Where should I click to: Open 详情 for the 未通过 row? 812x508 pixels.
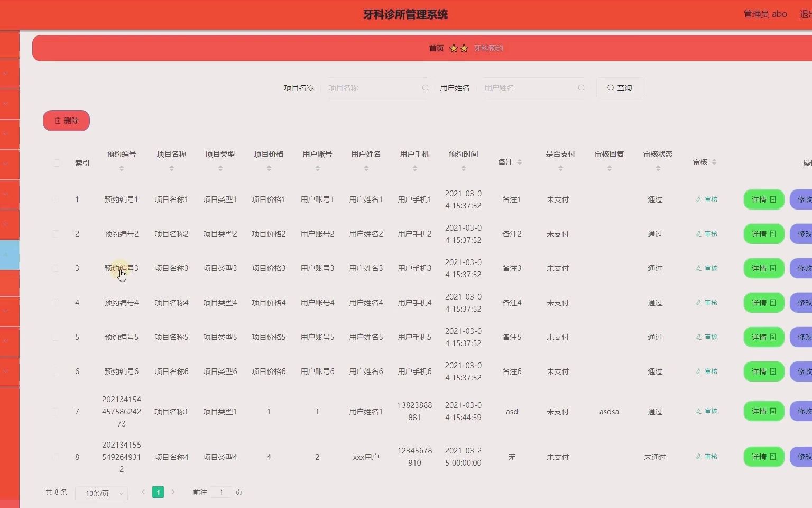[x=764, y=457]
